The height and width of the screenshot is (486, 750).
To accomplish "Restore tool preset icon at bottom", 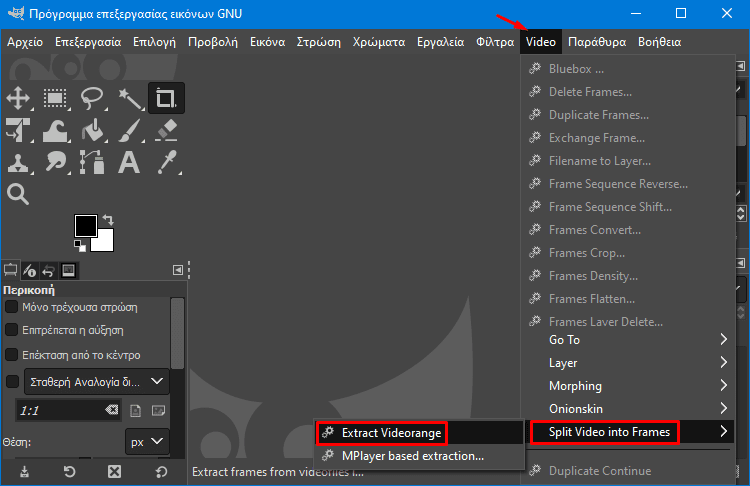I will point(69,472).
